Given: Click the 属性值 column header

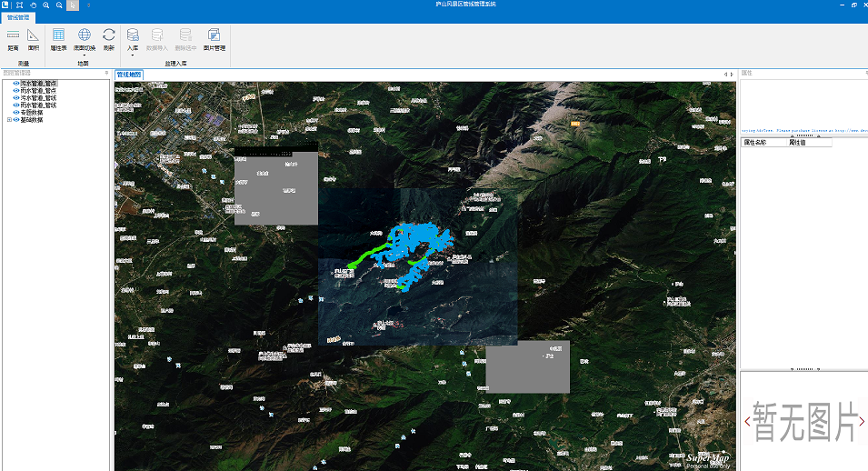Looking at the screenshot, I should pyautogui.click(x=809, y=143).
